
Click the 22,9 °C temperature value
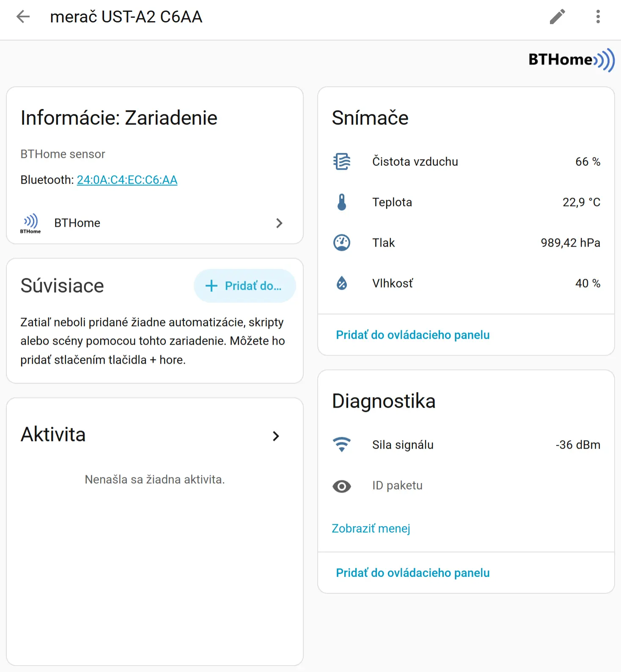pyautogui.click(x=581, y=202)
